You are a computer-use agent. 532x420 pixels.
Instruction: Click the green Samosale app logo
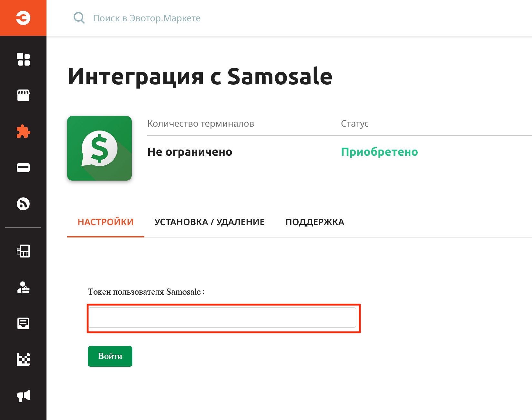(x=99, y=148)
